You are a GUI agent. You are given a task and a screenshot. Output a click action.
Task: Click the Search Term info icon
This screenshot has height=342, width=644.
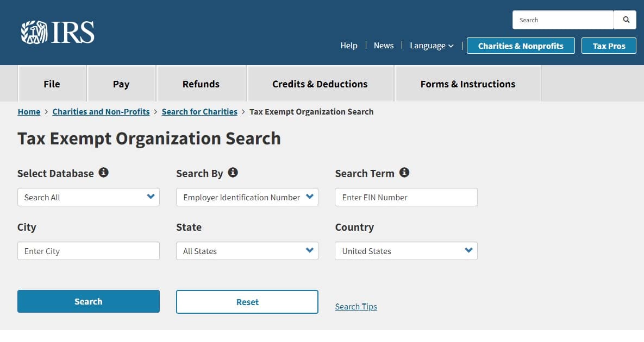point(404,172)
